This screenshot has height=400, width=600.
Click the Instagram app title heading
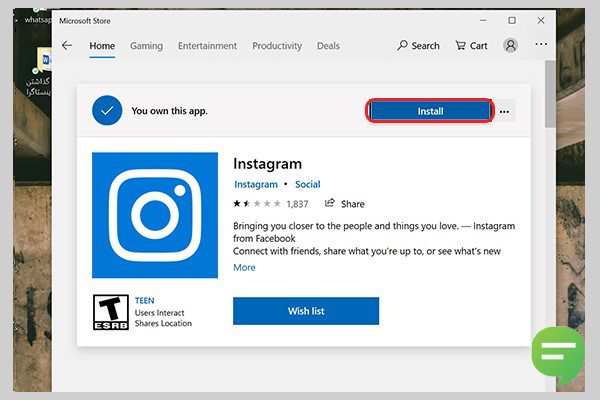(x=267, y=164)
